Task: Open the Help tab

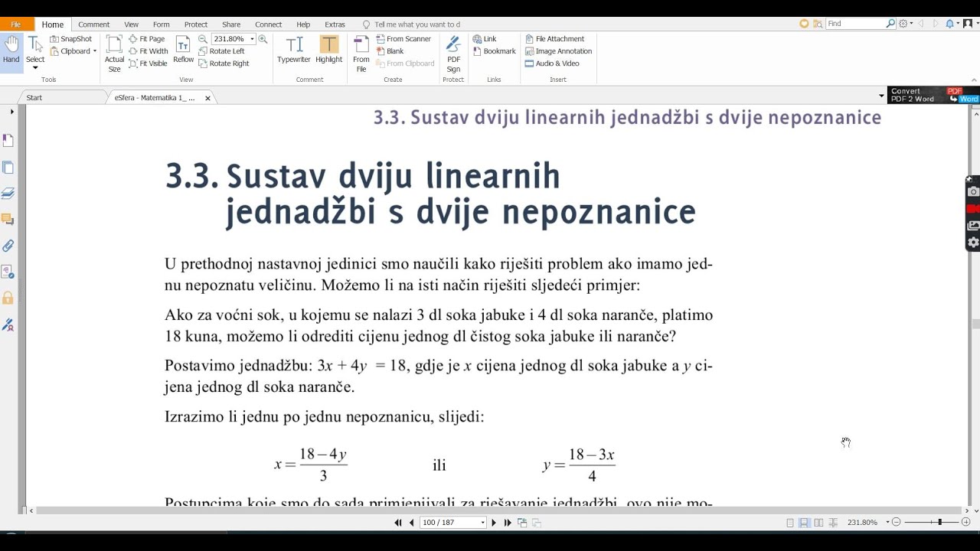Action: click(x=303, y=24)
